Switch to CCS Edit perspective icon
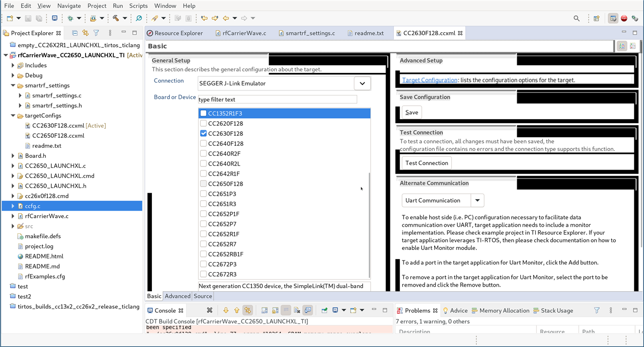644x347 pixels. [613, 18]
